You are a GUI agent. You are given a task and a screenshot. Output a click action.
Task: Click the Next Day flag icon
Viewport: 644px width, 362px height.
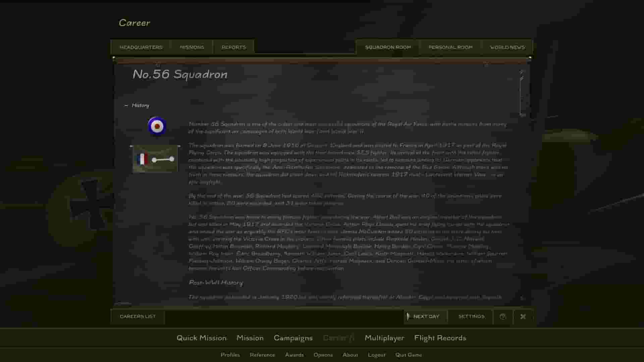coord(408,316)
